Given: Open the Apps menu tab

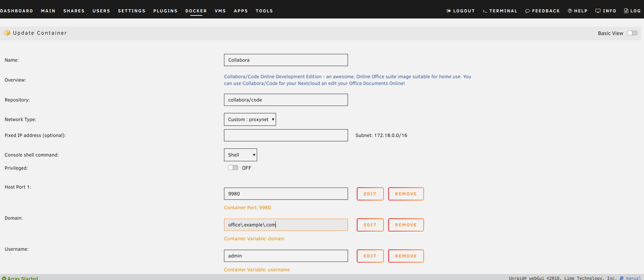Looking at the screenshot, I should [240, 11].
